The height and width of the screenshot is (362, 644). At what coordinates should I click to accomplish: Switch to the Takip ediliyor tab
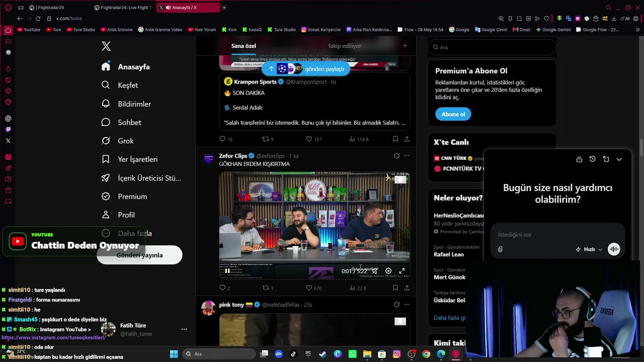pyautogui.click(x=345, y=46)
